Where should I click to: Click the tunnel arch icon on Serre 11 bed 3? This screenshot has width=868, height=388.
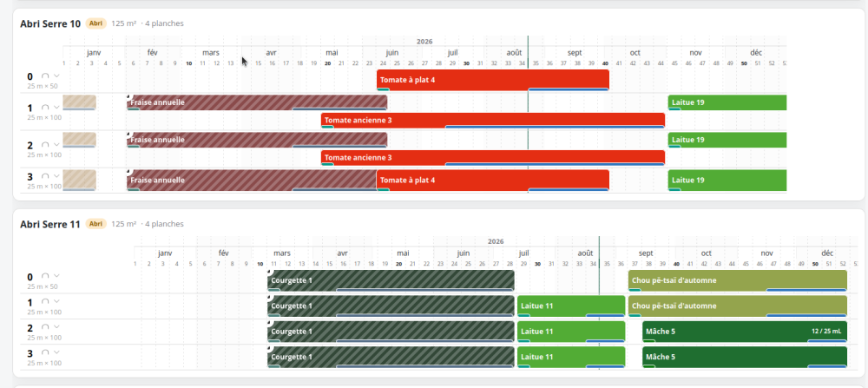45,352
